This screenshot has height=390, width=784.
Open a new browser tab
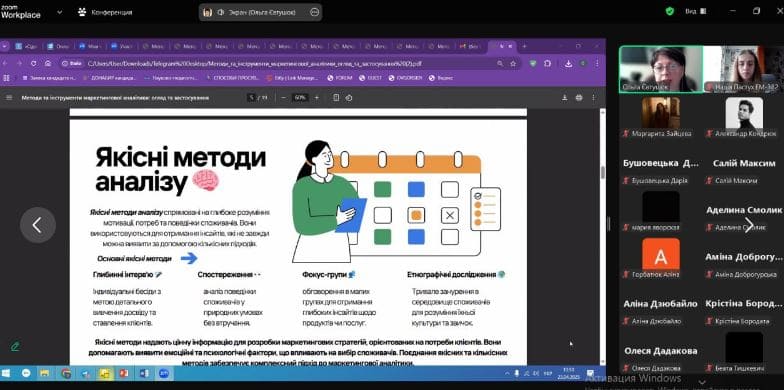pyautogui.click(x=524, y=46)
